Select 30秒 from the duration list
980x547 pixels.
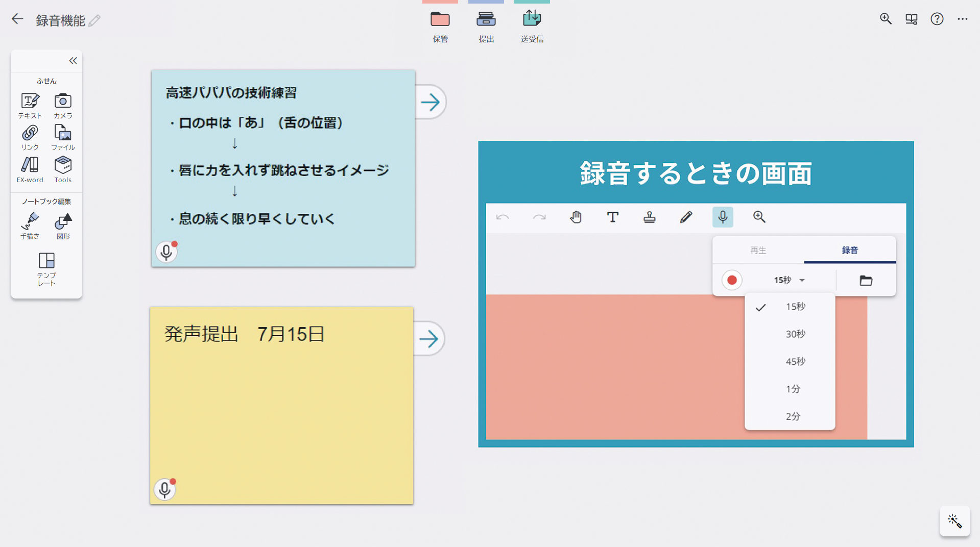coord(795,334)
